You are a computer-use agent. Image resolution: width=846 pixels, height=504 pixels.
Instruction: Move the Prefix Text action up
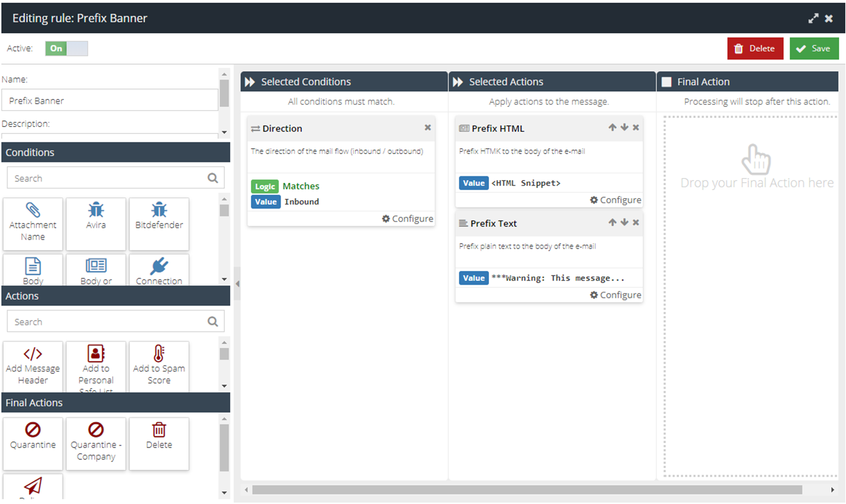tap(612, 222)
